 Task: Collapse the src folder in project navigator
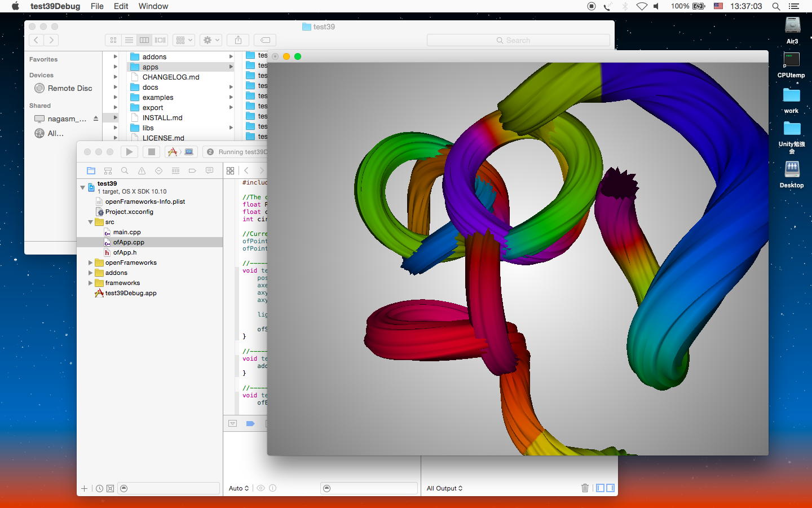pos(90,222)
